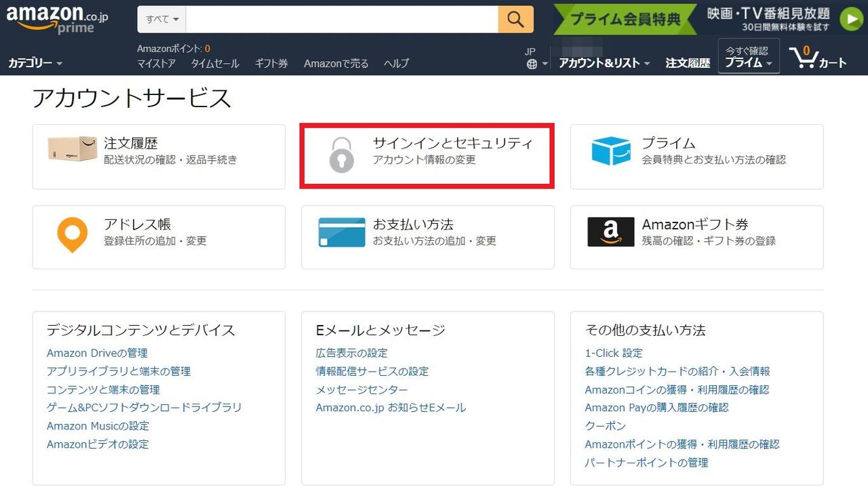This screenshot has height=500, width=868.
Task: Open メッセージセンター link
Action: pyautogui.click(x=362, y=389)
